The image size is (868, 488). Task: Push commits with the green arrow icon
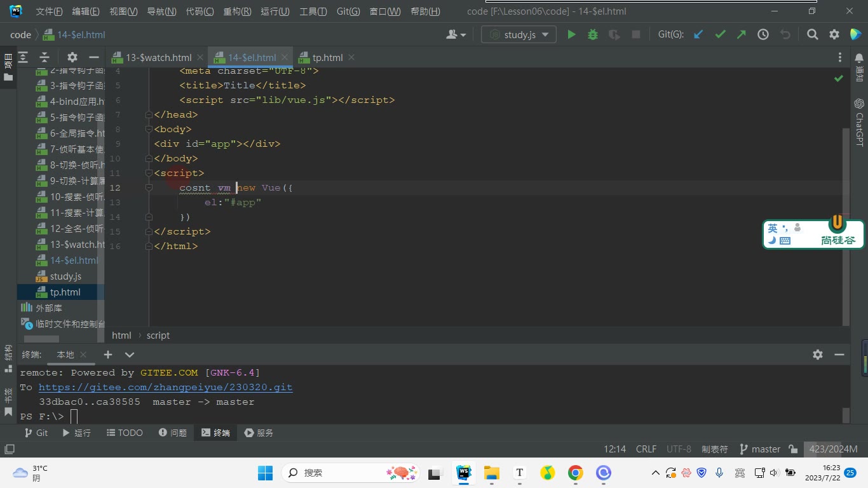[x=742, y=35]
